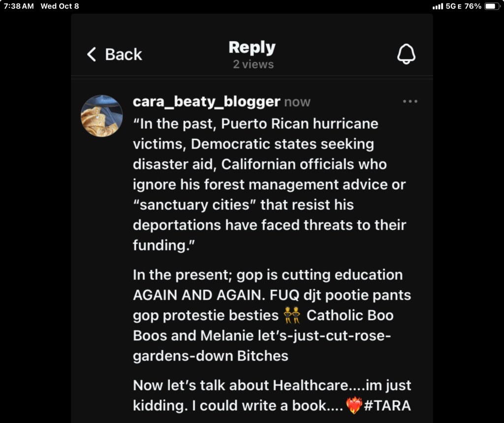
Task: Tap the flaming heart emoji
Action: (x=354, y=405)
